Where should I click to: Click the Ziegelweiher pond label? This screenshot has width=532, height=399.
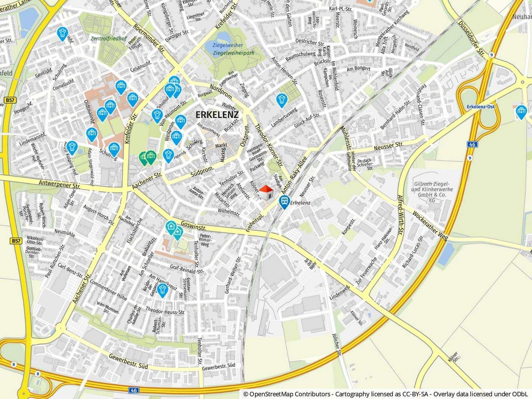(228, 45)
